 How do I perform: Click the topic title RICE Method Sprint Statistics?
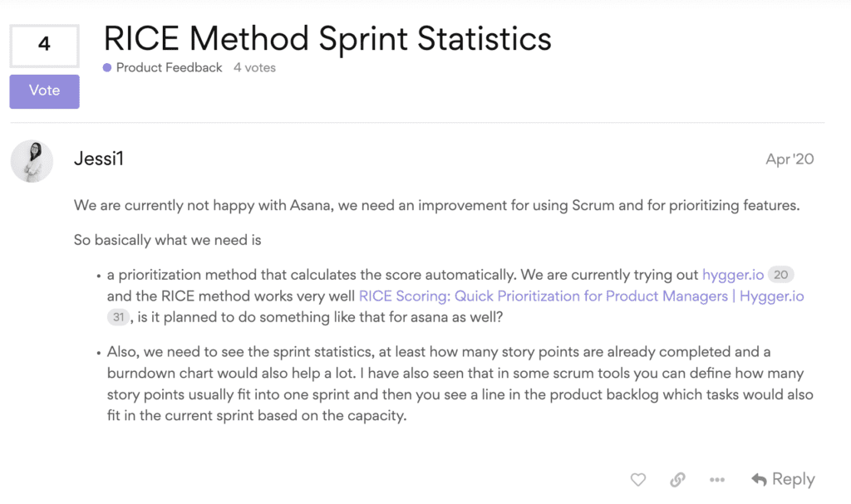pyautogui.click(x=327, y=38)
